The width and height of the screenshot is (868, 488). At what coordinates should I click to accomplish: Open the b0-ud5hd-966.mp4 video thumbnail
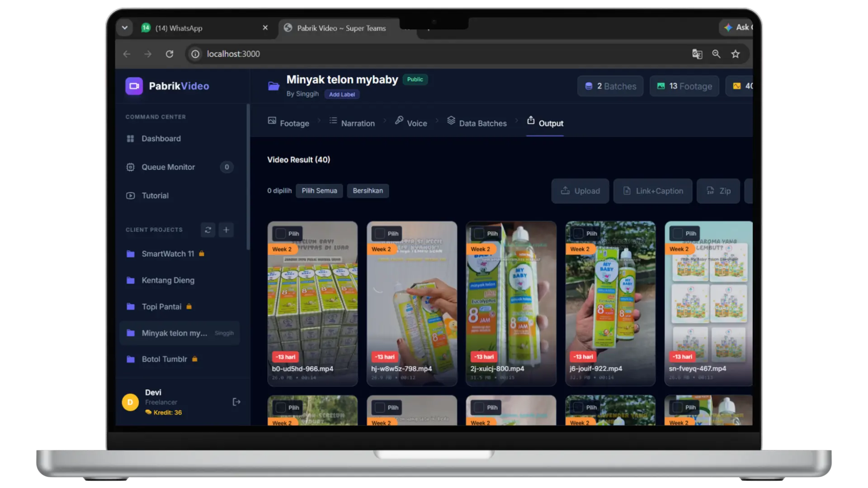[x=312, y=304]
